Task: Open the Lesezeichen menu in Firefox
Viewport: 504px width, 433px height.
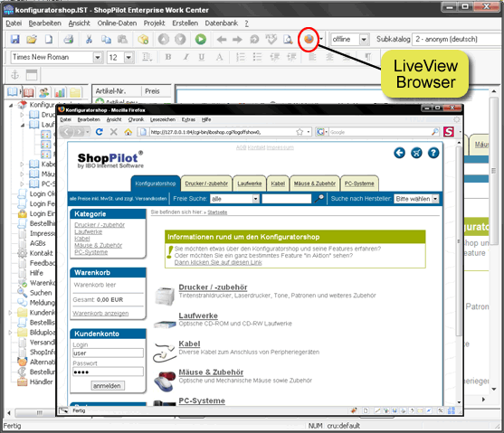Action: (163, 119)
